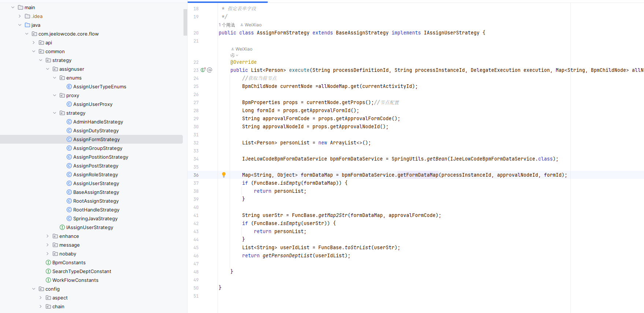Click the author inlay dropdown above @Override
The image size is (644, 313).
(x=234, y=56)
